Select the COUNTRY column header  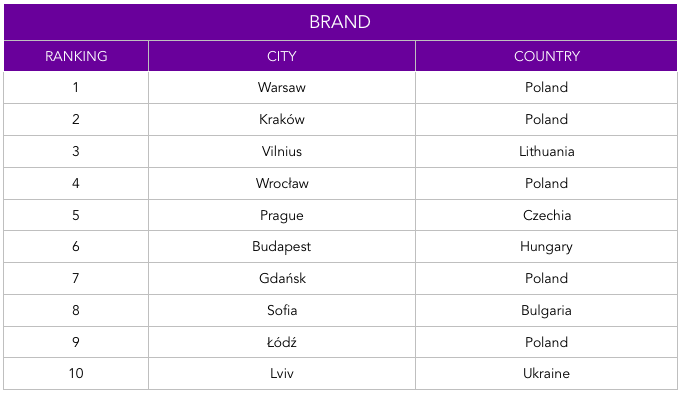[546, 56]
